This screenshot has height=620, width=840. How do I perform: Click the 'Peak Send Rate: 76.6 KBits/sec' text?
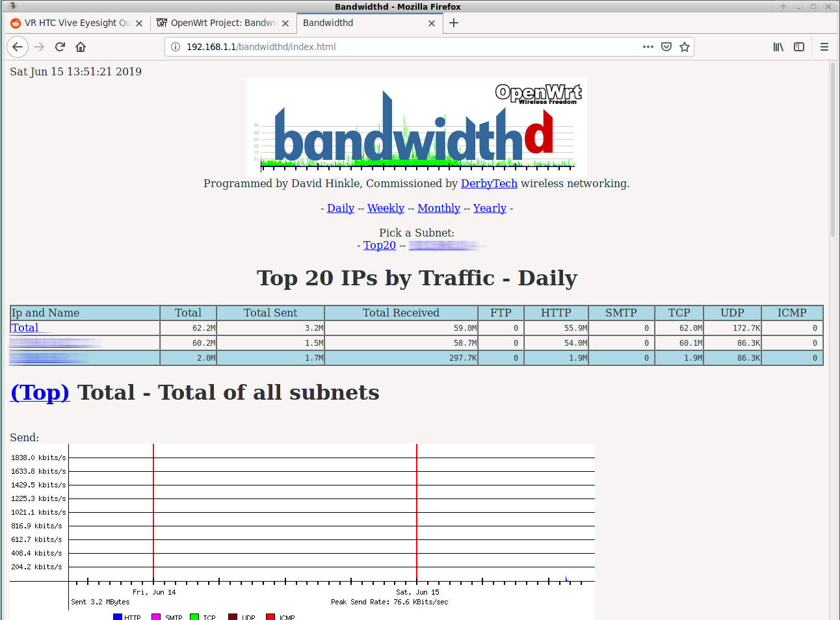click(x=389, y=602)
